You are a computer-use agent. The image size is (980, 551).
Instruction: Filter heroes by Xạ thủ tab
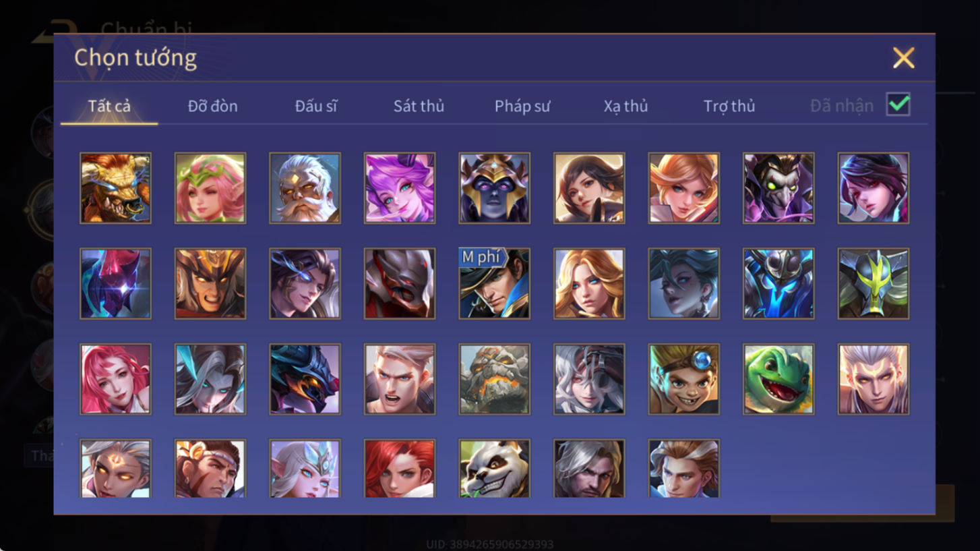click(x=625, y=106)
